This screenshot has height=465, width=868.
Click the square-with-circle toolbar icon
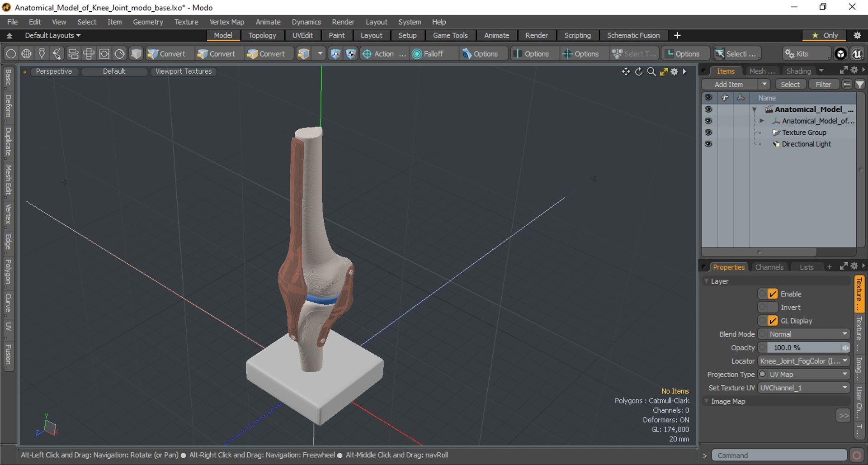(104, 54)
